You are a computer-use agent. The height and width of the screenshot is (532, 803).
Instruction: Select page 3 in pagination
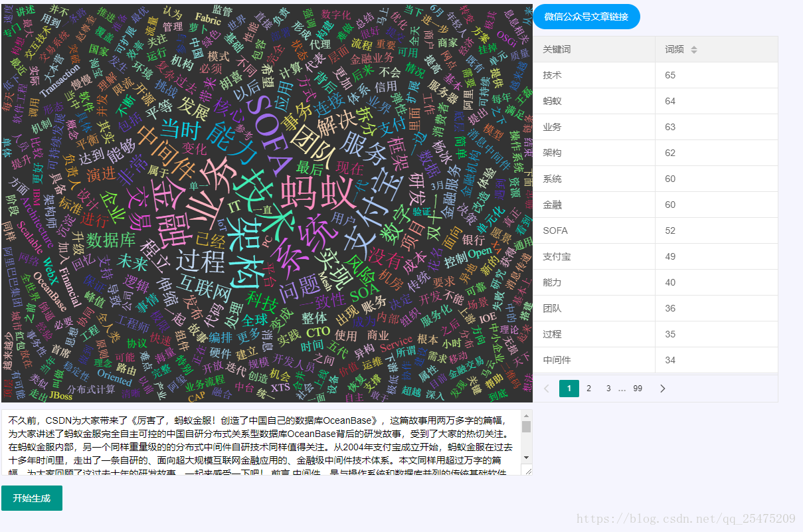[608, 388]
